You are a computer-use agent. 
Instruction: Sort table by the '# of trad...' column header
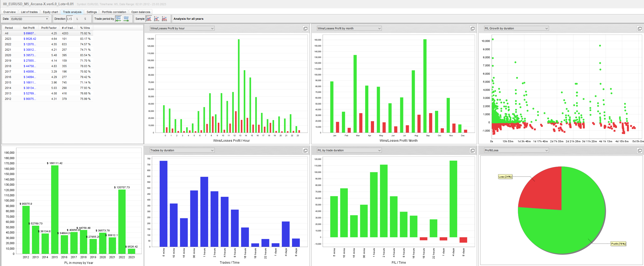(68, 28)
